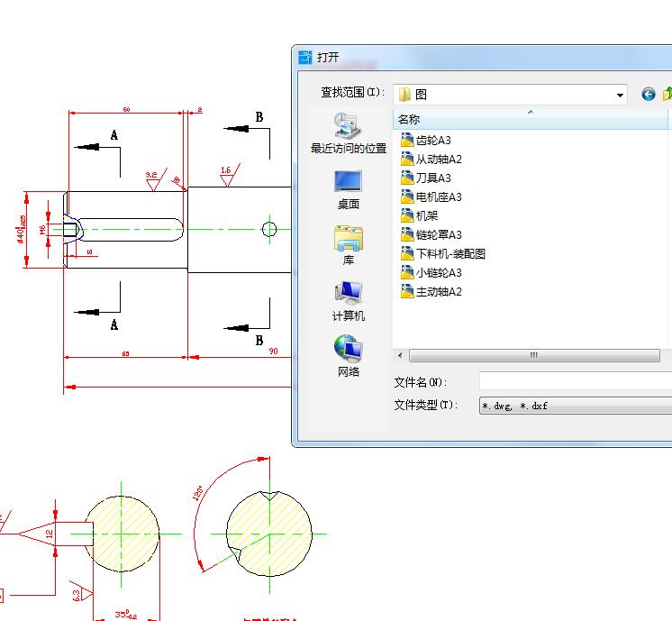
Task: Select the 电机座A3 file icon
Action: pos(407,196)
